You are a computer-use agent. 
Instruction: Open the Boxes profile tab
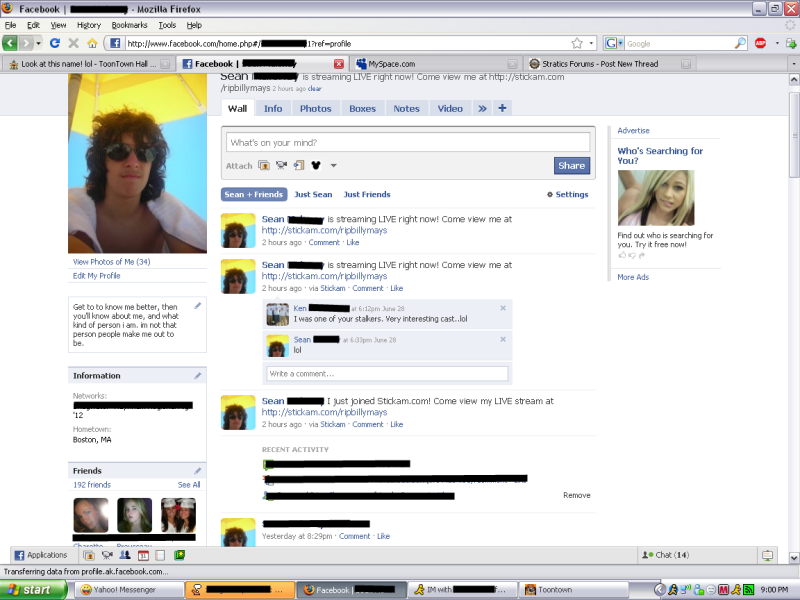[362, 108]
